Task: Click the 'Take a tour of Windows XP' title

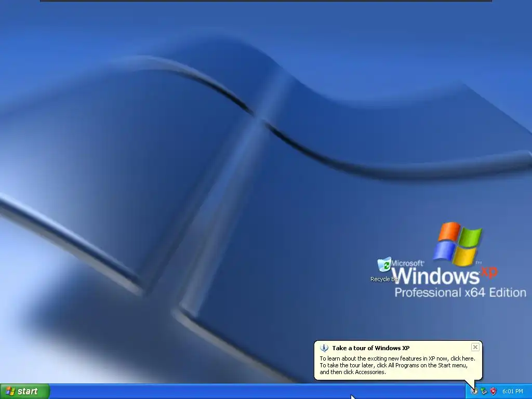Action: point(371,348)
